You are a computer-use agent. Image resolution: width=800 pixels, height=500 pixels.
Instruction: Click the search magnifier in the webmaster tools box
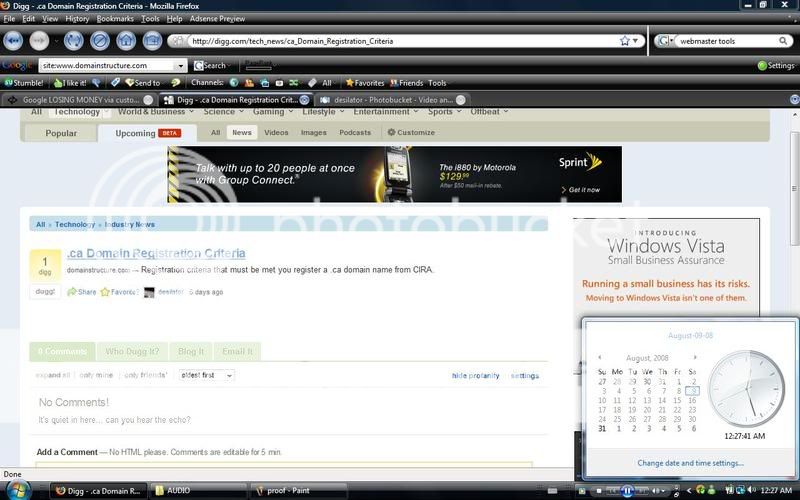tap(783, 41)
